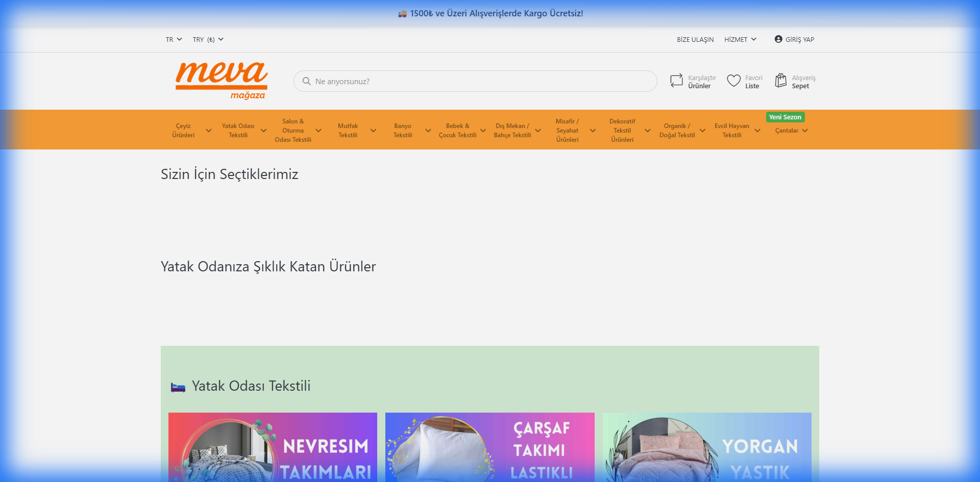Open the TRY currency selector
980x482 pixels.
(x=207, y=39)
